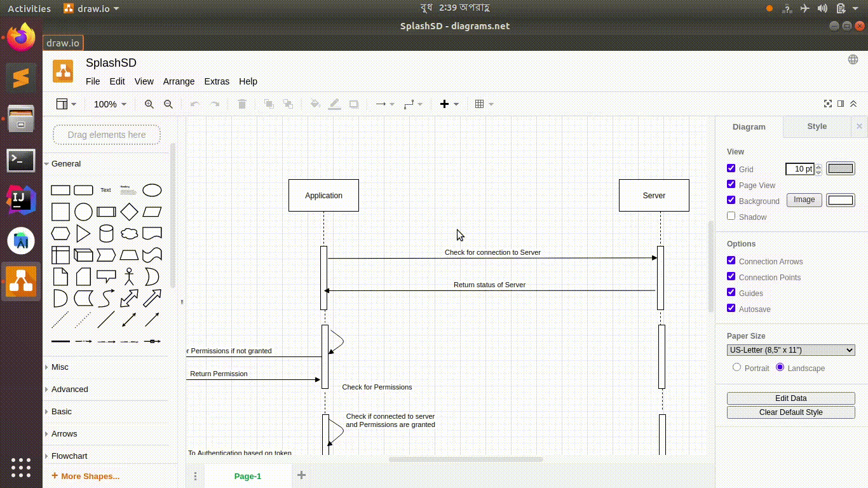This screenshot has height=488, width=868.
Task: Click More Shapes at the sidebar bottom
Action: point(85,475)
